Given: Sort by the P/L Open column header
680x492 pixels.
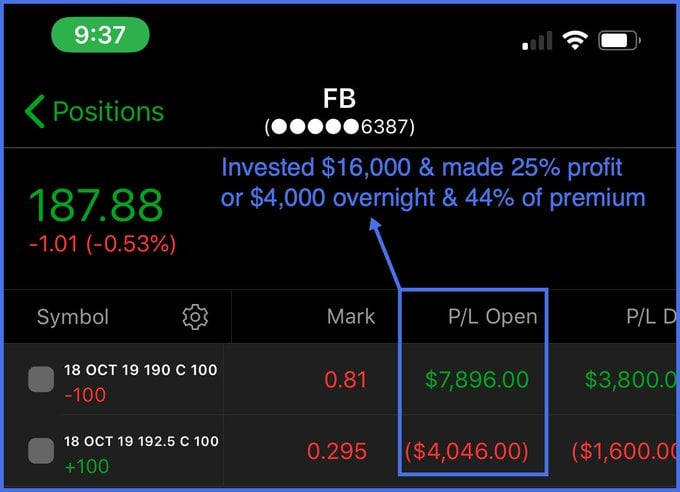Looking at the screenshot, I should (492, 317).
